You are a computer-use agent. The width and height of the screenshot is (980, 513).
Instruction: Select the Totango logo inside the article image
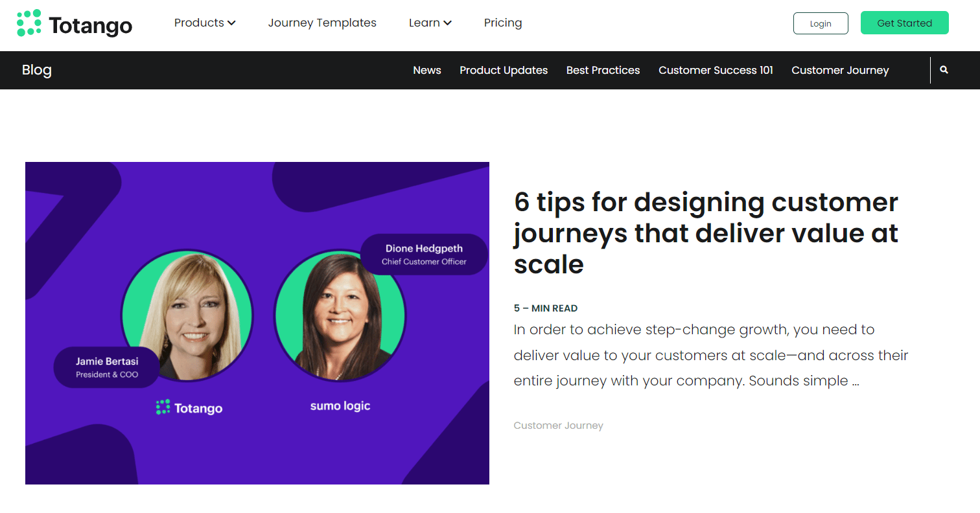(189, 407)
